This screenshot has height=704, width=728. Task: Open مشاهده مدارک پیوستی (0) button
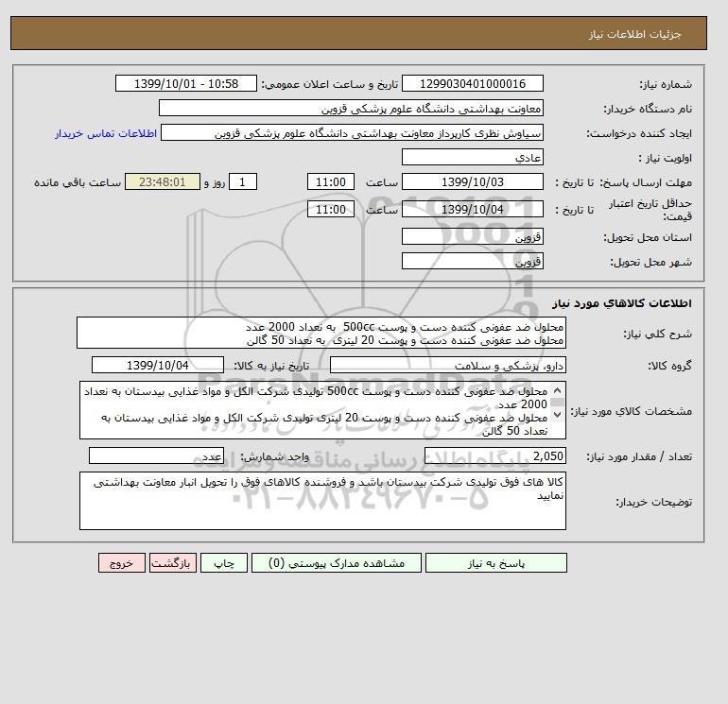point(337,563)
